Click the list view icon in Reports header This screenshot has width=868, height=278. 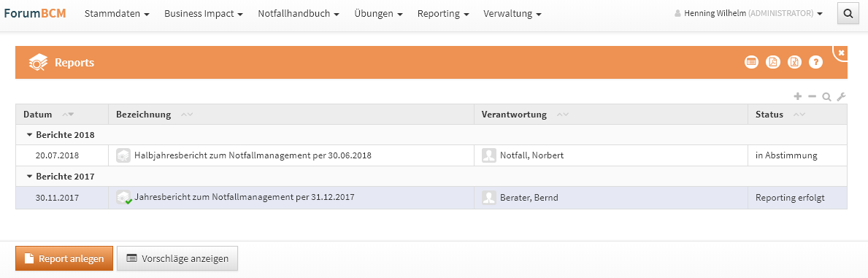751,62
